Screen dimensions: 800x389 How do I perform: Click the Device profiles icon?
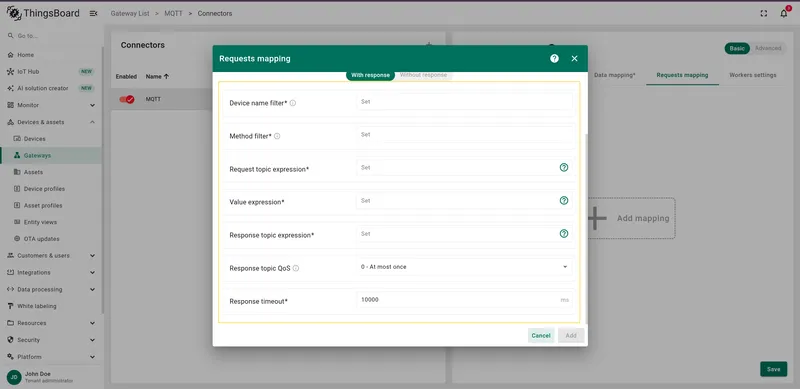point(17,189)
